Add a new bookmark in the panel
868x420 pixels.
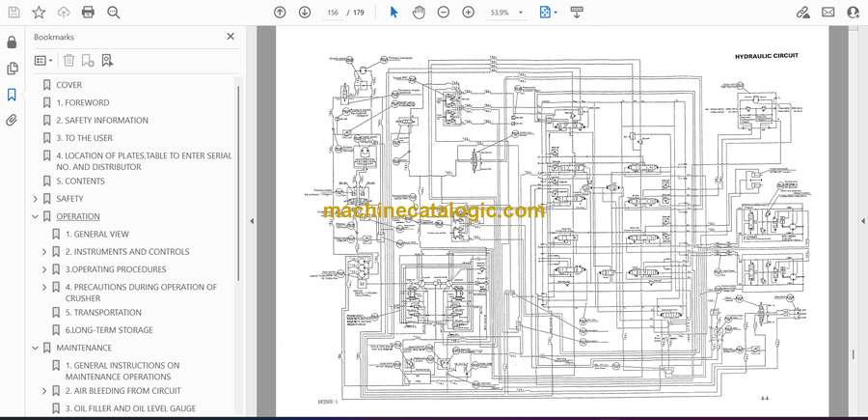106,60
